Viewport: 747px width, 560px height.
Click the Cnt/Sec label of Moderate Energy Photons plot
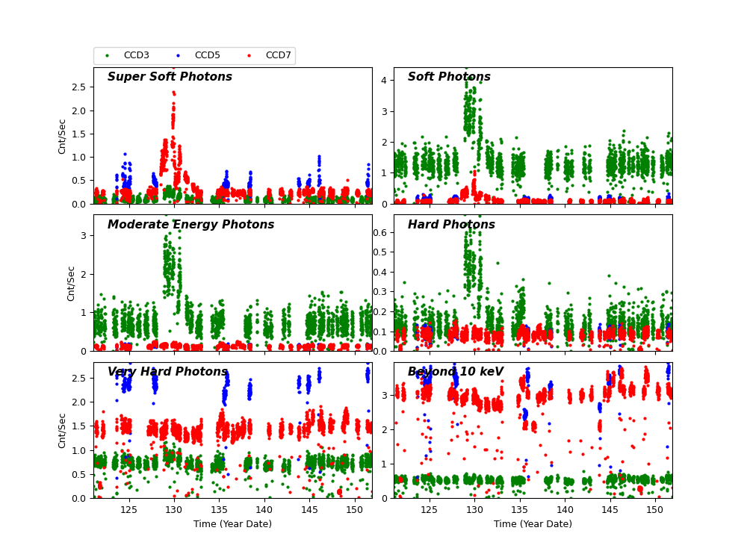pyautogui.click(x=72, y=283)
